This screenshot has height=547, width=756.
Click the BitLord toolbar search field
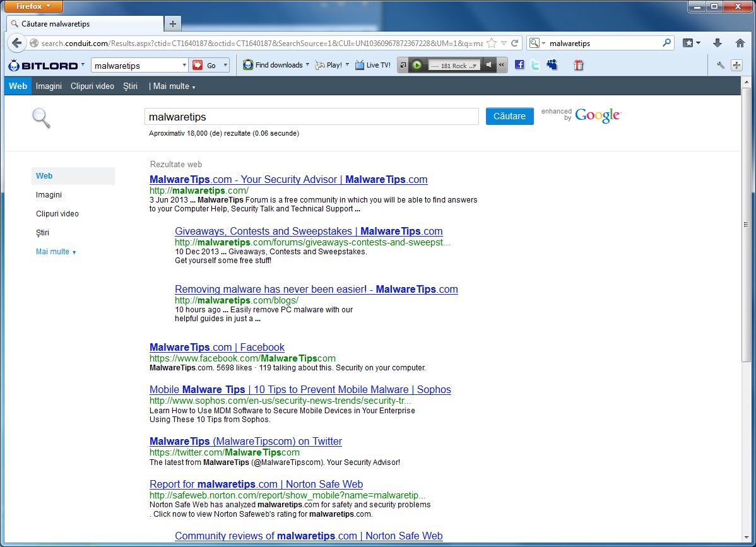point(136,65)
